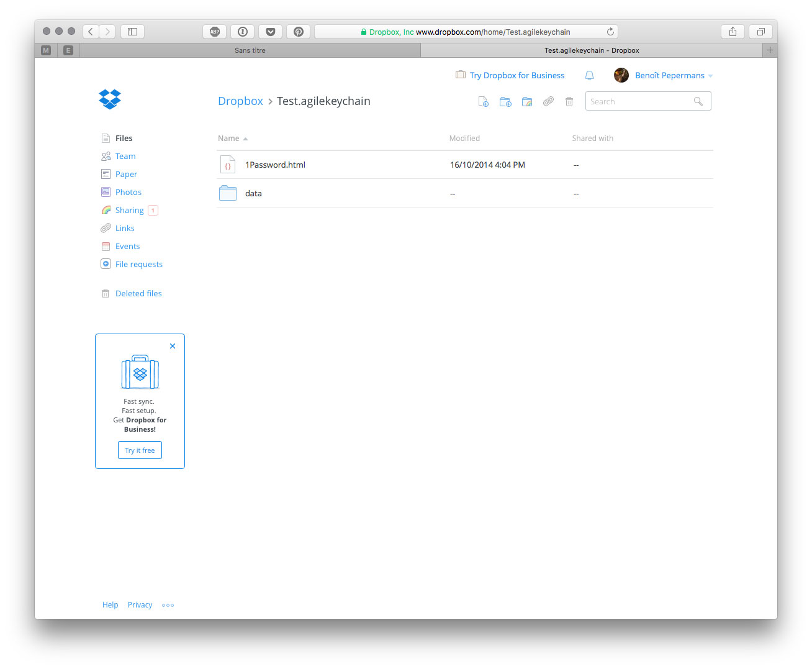Click the 1Password extension icon
The height and width of the screenshot is (669, 812).
click(243, 32)
